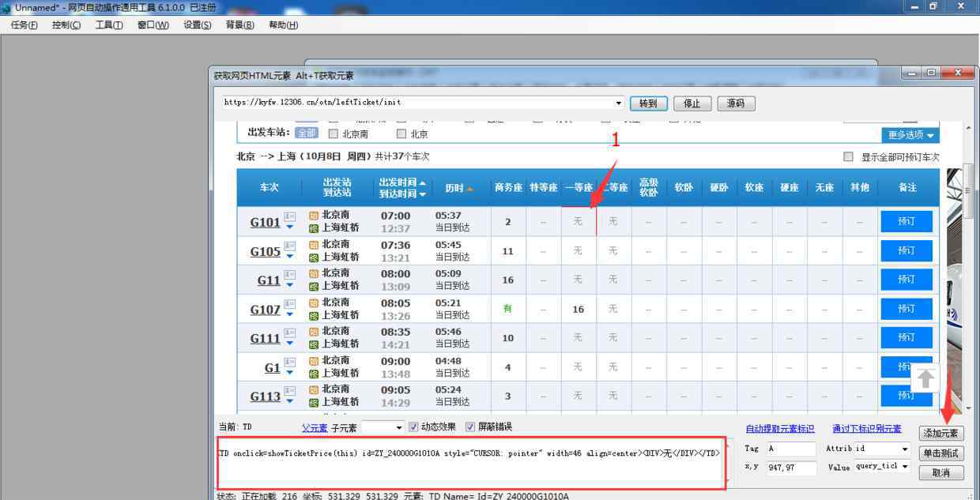This screenshot has height=500, width=980.
Task: Click business seat count 11 for G105
Action: [x=508, y=251]
